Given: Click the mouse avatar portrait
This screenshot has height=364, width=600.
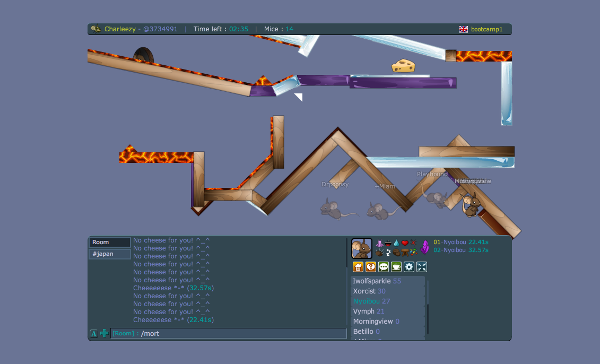Looking at the screenshot, I should pyautogui.click(x=362, y=248).
